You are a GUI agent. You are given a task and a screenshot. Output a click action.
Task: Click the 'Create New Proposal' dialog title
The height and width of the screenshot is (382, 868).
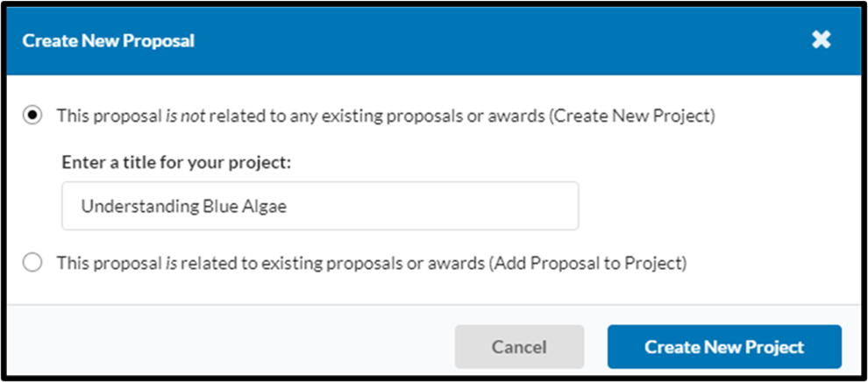[x=108, y=40]
